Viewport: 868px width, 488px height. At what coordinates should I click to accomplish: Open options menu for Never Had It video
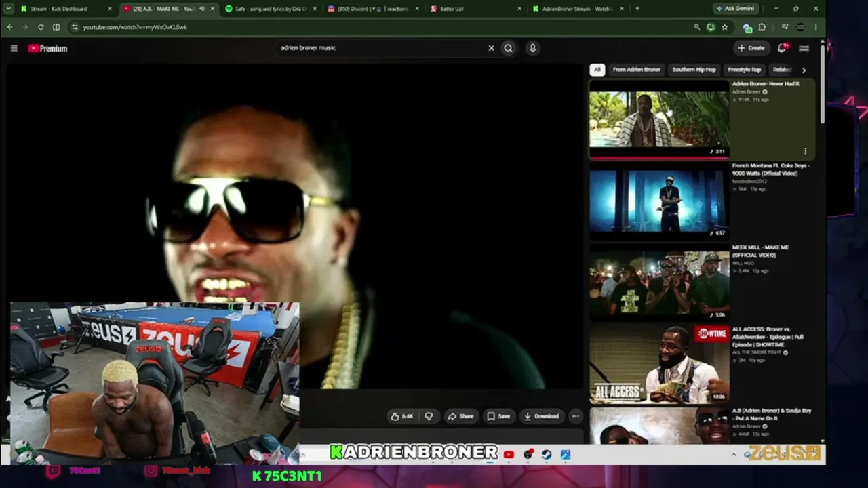805,151
